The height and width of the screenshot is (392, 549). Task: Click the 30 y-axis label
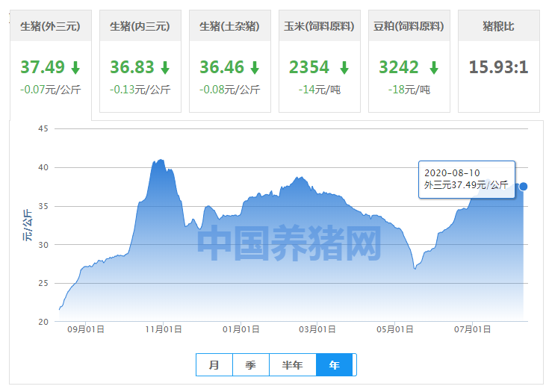[x=43, y=245]
